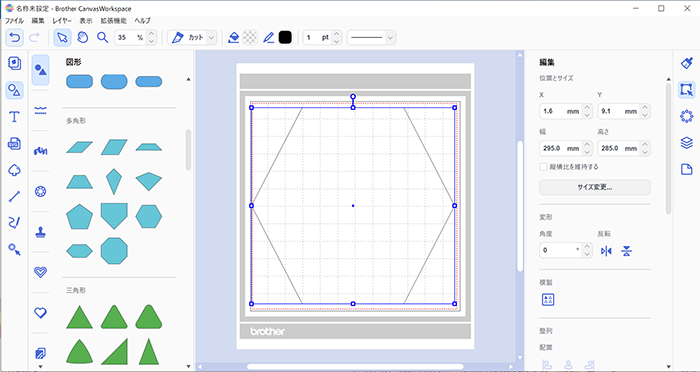700x372 pixels.
Task: Open the outline heart category
Action: point(41,312)
